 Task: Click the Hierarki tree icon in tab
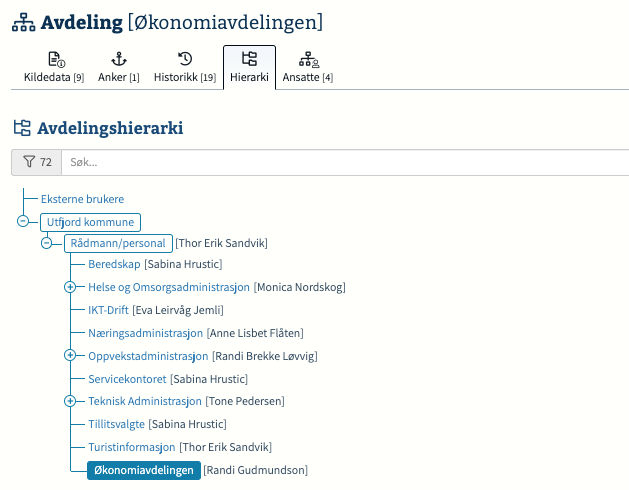pyautogui.click(x=249, y=59)
